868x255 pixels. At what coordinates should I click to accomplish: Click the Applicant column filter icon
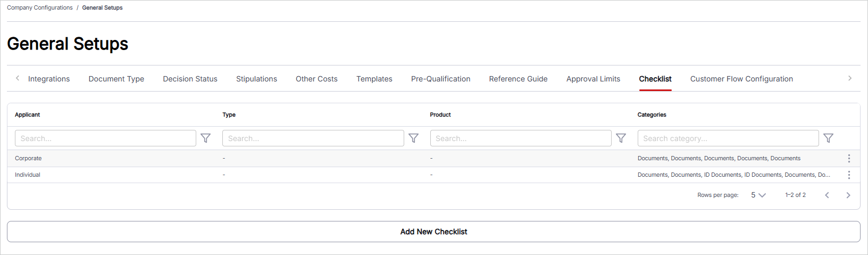pos(206,138)
